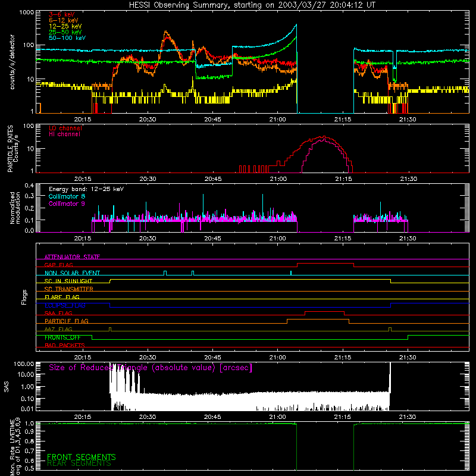Click the first NON SOLAR EVENT pulse
The image size is (476, 476).
165,273
